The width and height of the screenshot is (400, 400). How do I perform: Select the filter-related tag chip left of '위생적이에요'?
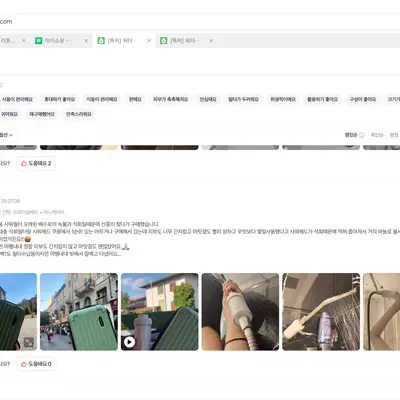point(243,99)
